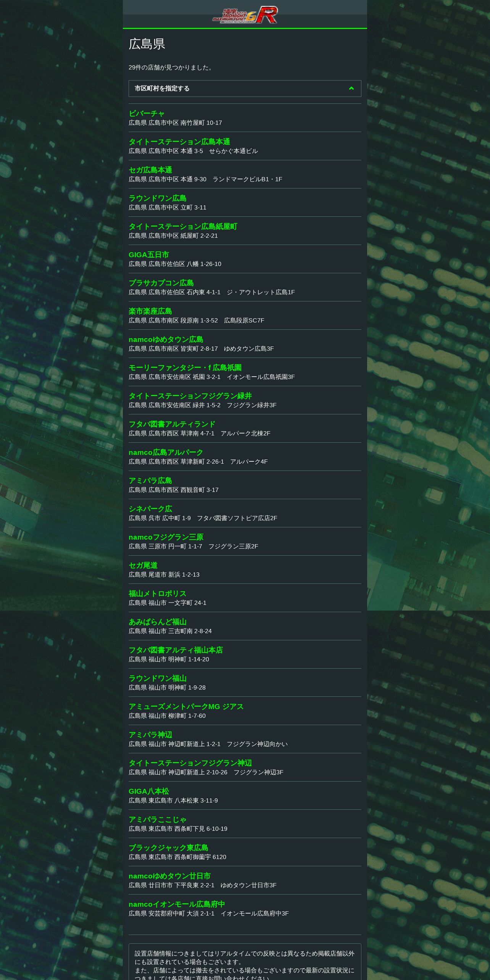This screenshot has height=980, width=490.
Task: Open アミューズメントパークMG ジアス store page
Action: point(186,707)
